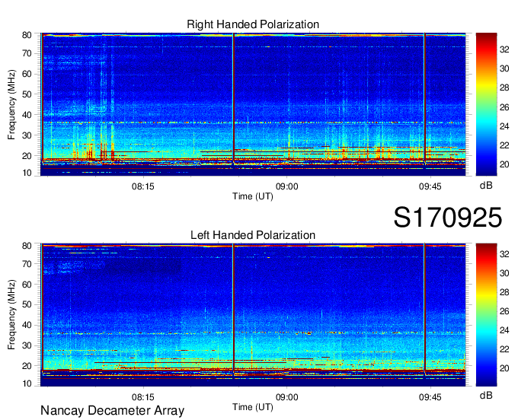The height and width of the screenshot is (420, 518).
Task: Click the dB unit label of bottom color bar
Action: pyautogui.click(x=486, y=395)
